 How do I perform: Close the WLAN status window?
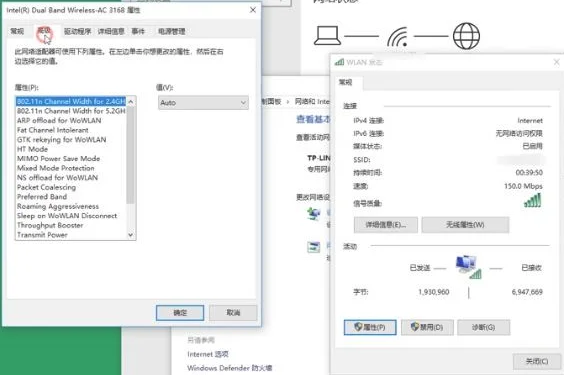[556, 62]
